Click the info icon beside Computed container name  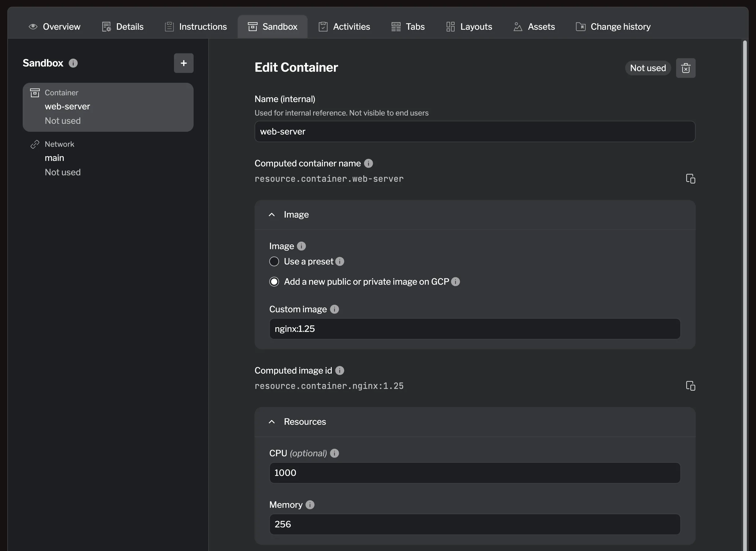[x=368, y=163]
